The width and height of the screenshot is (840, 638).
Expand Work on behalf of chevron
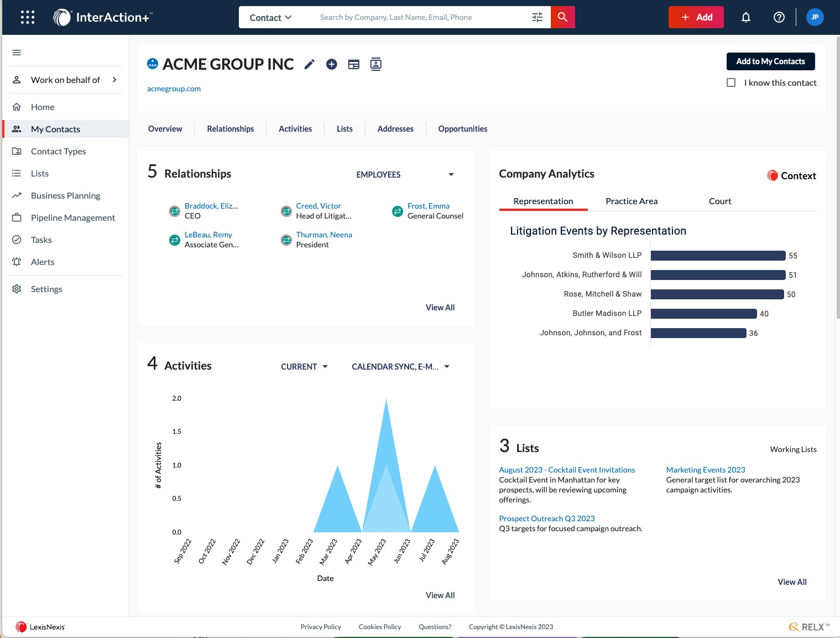click(114, 80)
